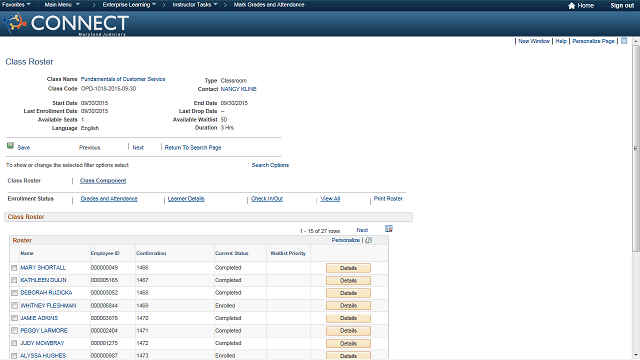The height and width of the screenshot is (360, 640).
Task: Open the Fundamentals of Customer Service link
Action: point(123,79)
